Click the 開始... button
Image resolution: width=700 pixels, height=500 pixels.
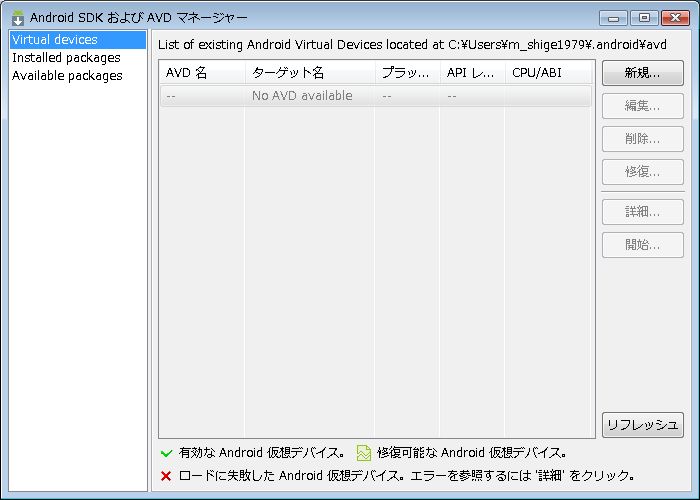[642, 245]
